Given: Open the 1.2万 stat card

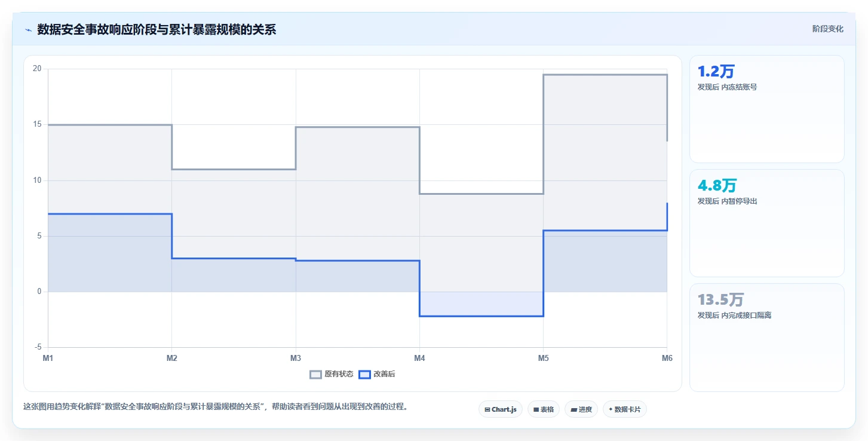Looking at the screenshot, I should [x=767, y=109].
